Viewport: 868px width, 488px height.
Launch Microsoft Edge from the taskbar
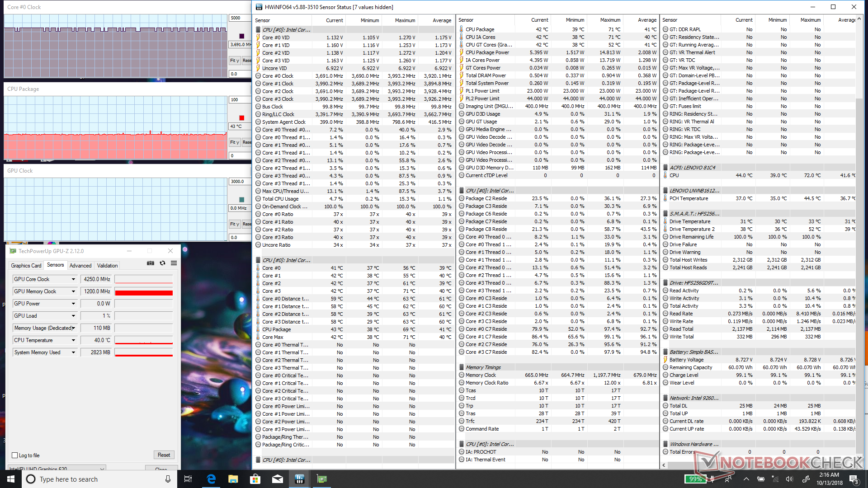click(x=211, y=479)
